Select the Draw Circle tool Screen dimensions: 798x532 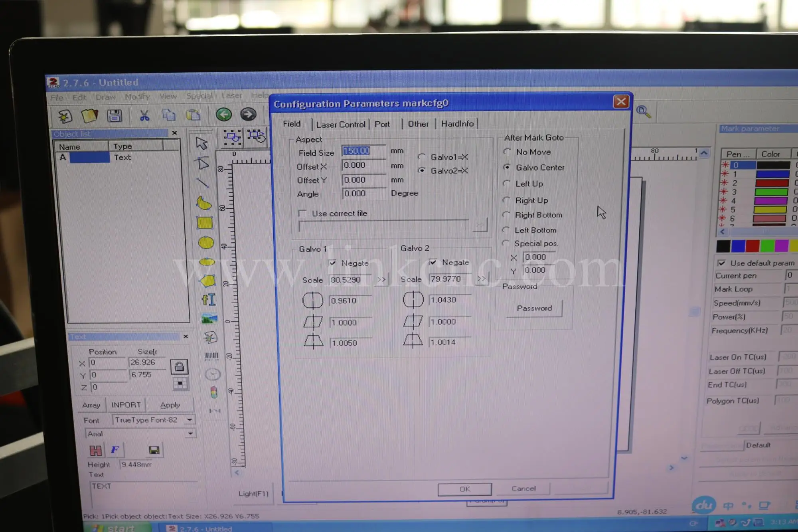(x=206, y=243)
